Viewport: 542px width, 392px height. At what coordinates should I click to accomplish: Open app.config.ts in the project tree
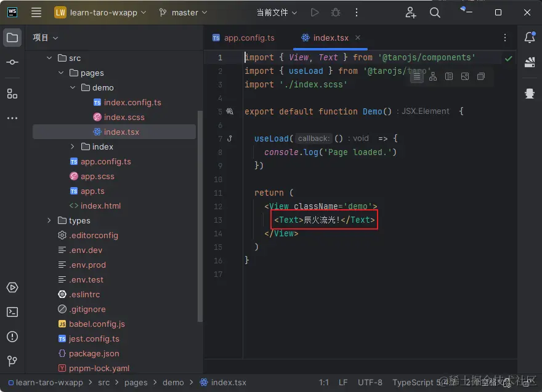pyautogui.click(x=100, y=161)
